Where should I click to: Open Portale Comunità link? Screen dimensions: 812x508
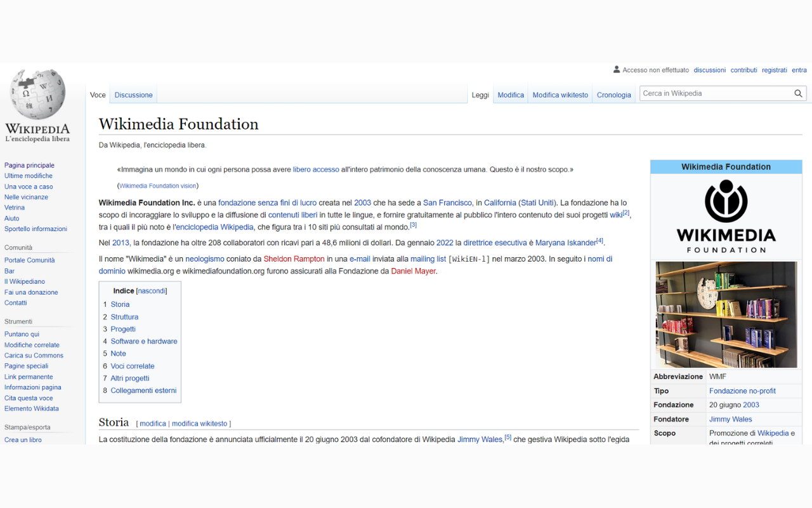coord(30,260)
